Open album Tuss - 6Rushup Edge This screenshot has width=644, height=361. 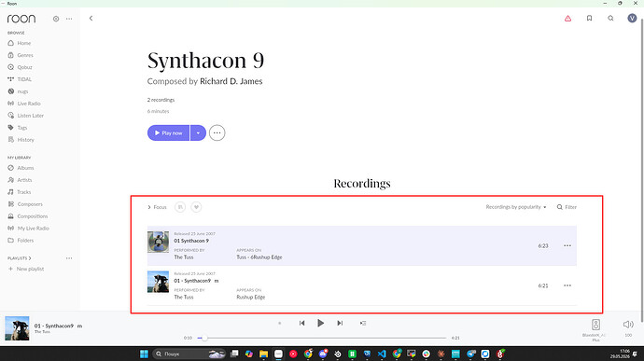click(x=259, y=257)
